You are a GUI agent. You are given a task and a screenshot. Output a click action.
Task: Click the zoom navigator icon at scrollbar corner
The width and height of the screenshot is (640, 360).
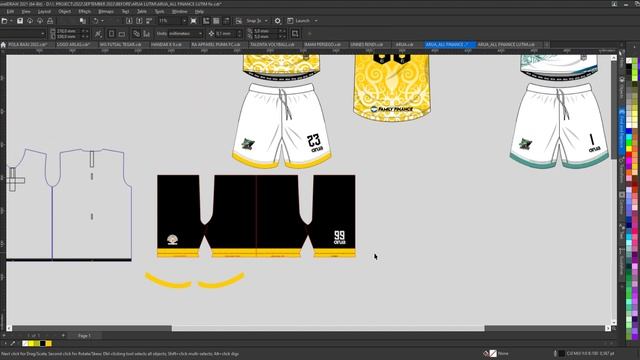[614, 328]
